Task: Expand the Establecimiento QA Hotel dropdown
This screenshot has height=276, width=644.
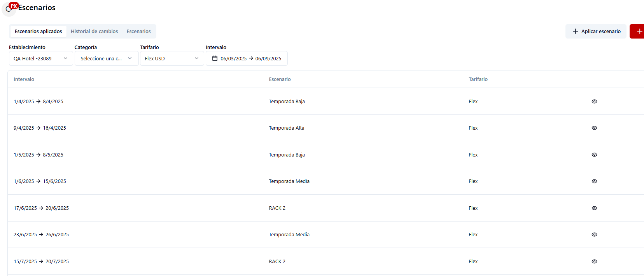Action: click(x=41, y=58)
